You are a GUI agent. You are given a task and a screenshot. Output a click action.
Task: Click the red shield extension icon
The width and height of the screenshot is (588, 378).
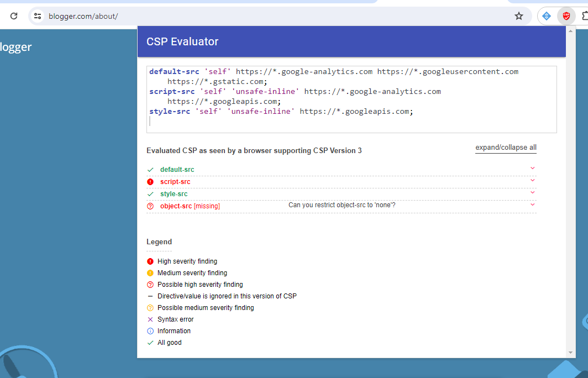pyautogui.click(x=566, y=16)
